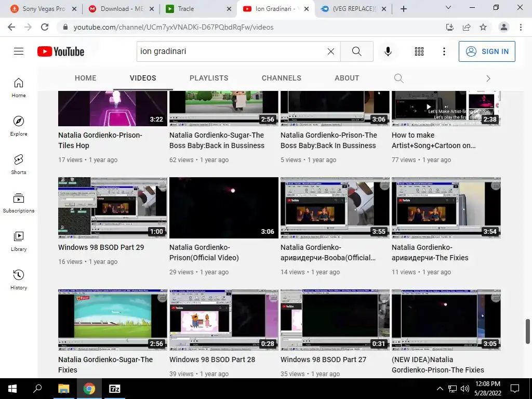Close the Tracle browser tab
532x399 pixels.
coord(229,9)
